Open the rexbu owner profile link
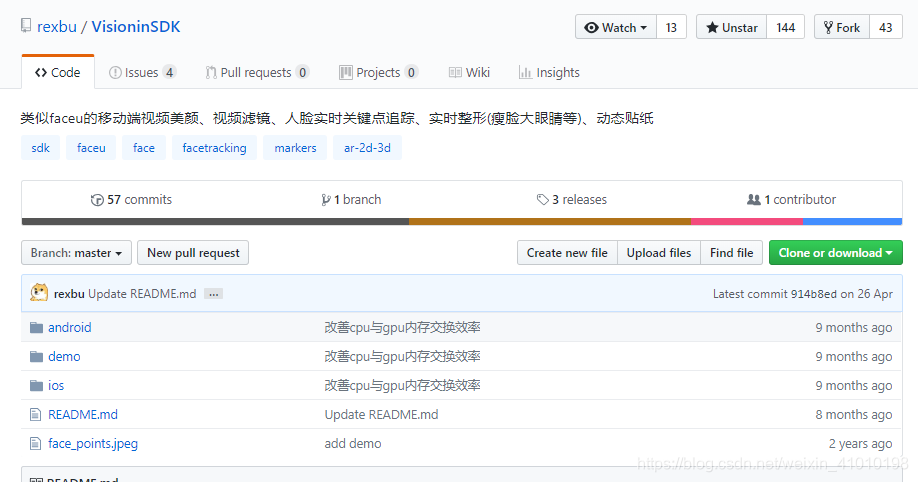 (x=57, y=27)
